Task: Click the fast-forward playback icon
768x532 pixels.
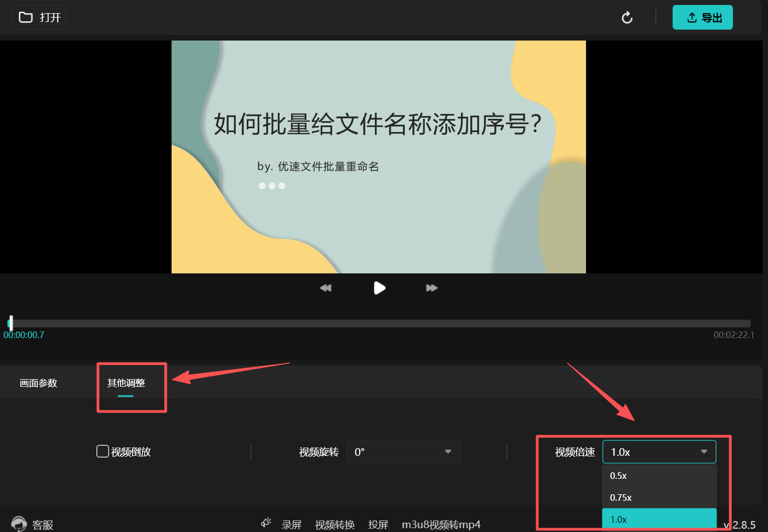Action: (431, 288)
